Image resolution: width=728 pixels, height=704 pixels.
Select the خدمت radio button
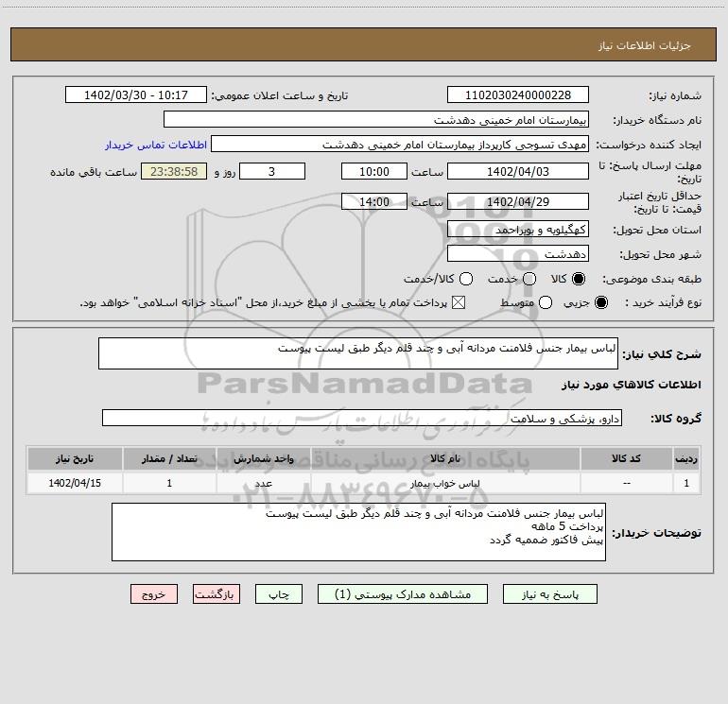click(529, 279)
